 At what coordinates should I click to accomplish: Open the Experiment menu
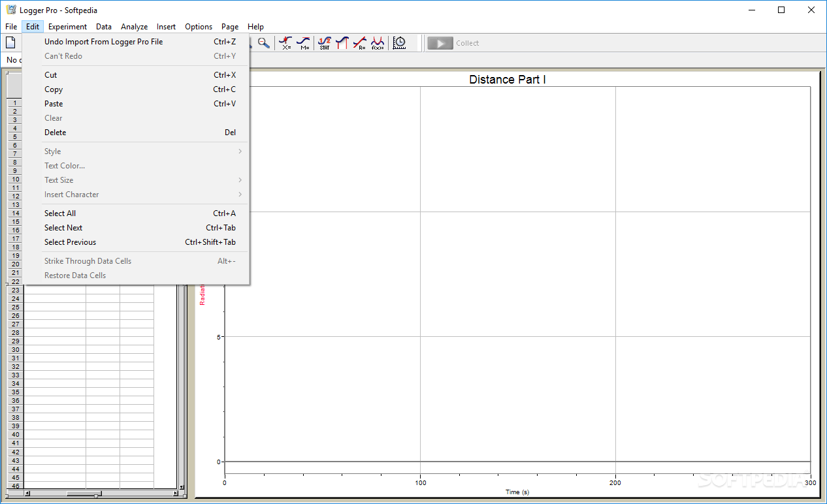[x=67, y=27]
